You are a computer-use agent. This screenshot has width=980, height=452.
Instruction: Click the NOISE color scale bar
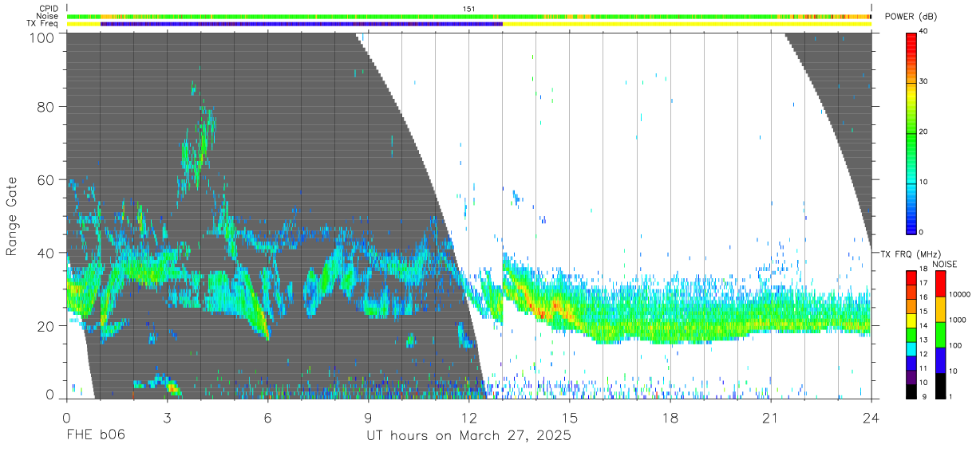[x=940, y=334]
